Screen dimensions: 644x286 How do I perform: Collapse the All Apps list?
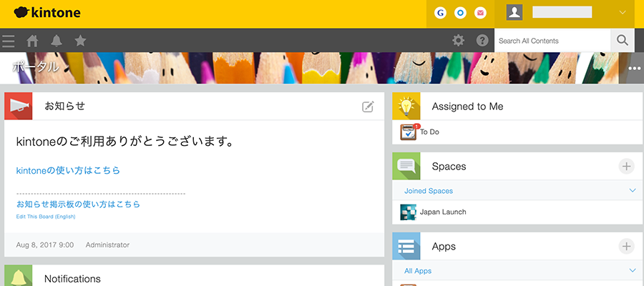pos(632,271)
